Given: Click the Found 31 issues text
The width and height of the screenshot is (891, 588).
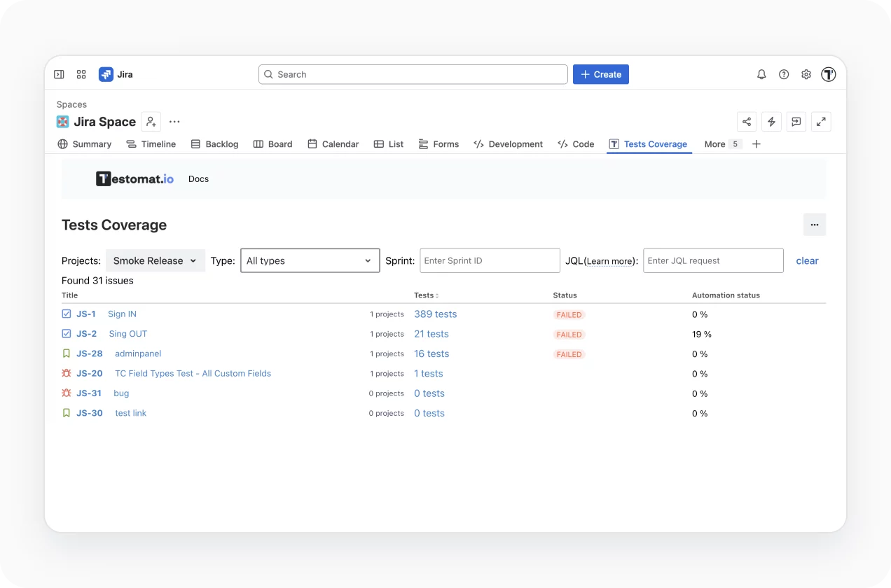Looking at the screenshot, I should pyautogui.click(x=97, y=281).
